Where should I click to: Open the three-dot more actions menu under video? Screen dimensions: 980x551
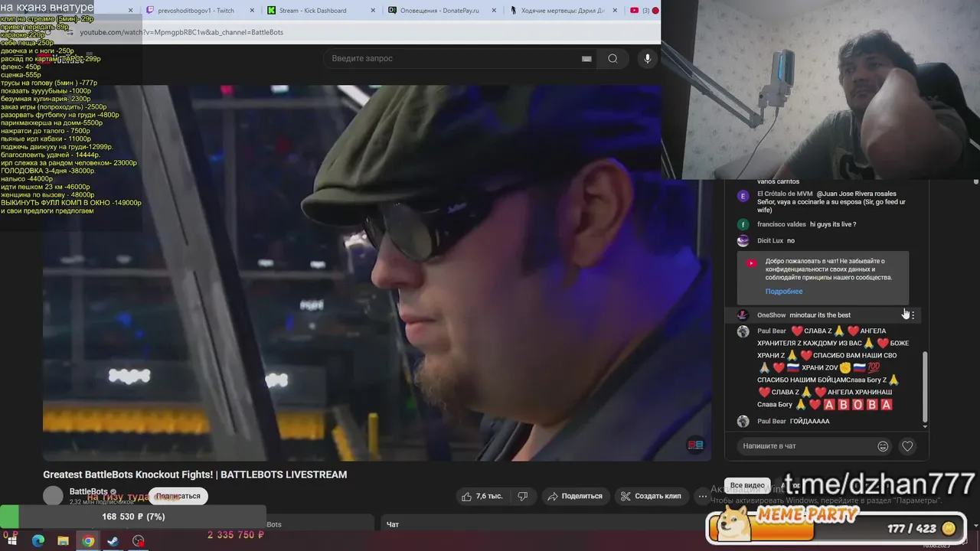coord(702,496)
